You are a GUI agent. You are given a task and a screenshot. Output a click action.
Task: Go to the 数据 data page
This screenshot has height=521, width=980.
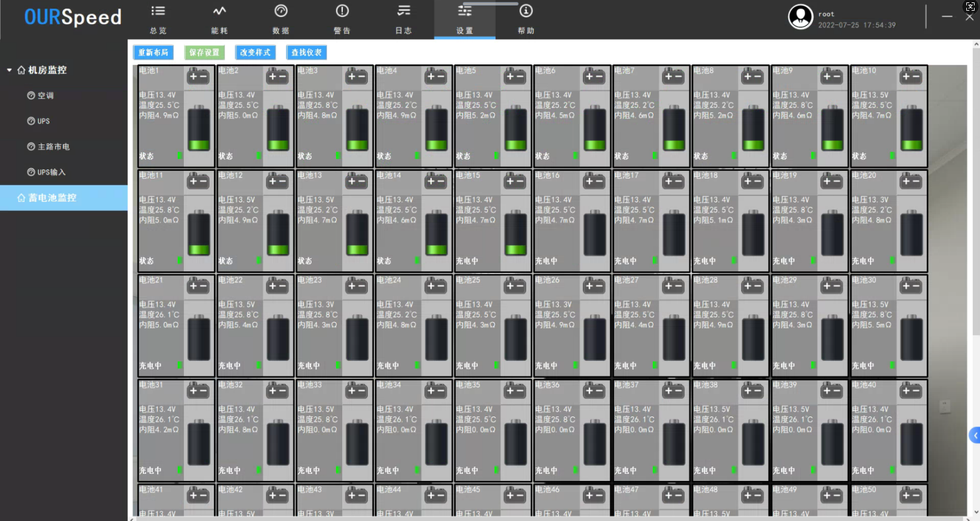[281, 19]
